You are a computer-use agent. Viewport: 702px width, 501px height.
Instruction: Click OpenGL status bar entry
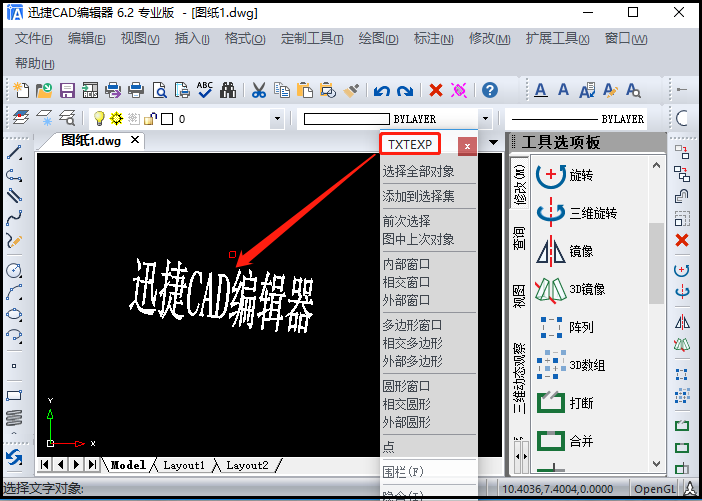coord(655,489)
